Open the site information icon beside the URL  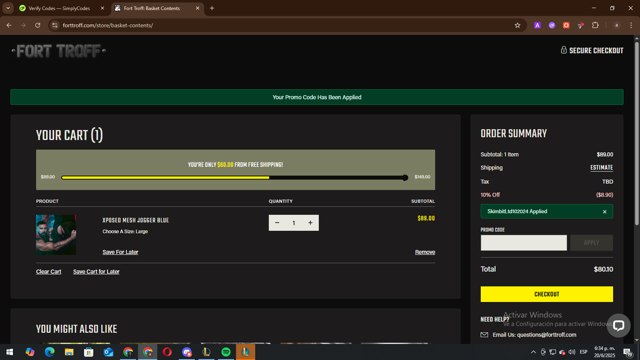coord(54,25)
